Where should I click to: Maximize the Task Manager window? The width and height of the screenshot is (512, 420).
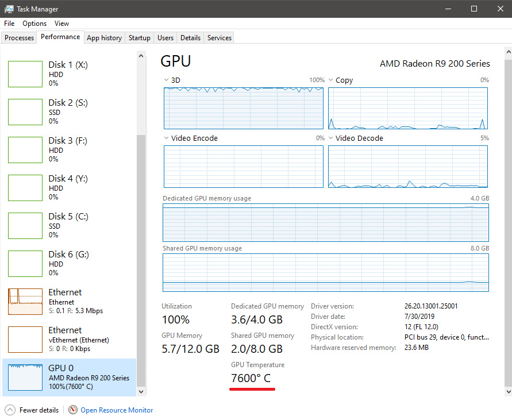coord(474,9)
